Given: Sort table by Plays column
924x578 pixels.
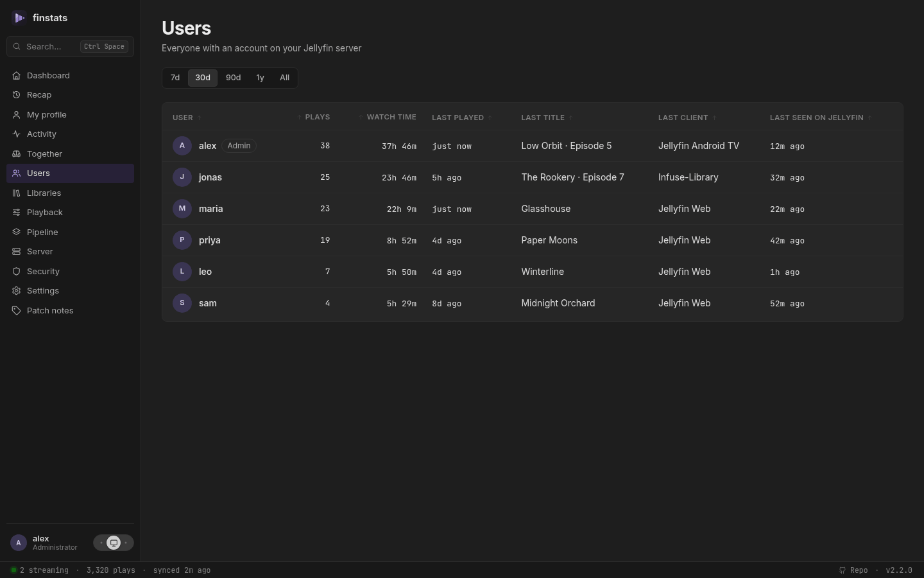Looking at the screenshot, I should pos(314,117).
